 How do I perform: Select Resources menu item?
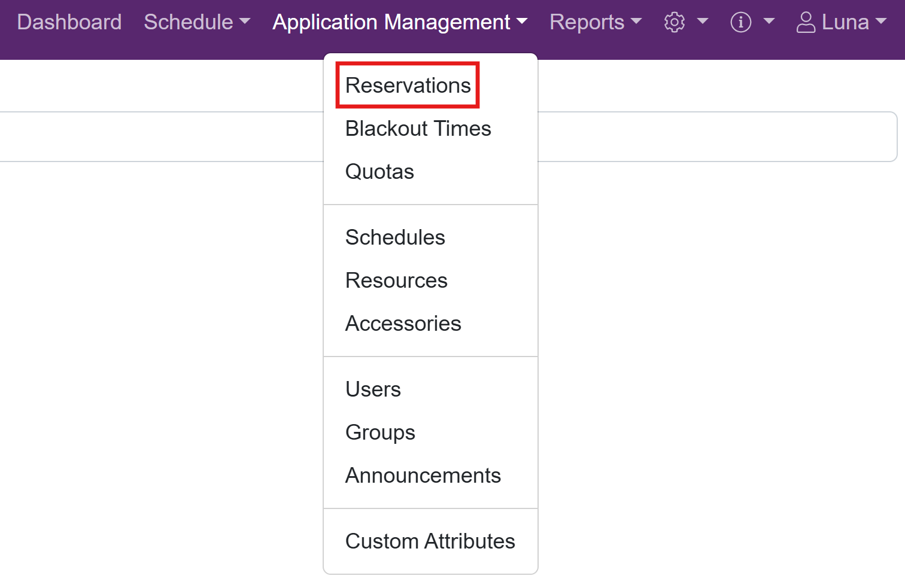(396, 281)
